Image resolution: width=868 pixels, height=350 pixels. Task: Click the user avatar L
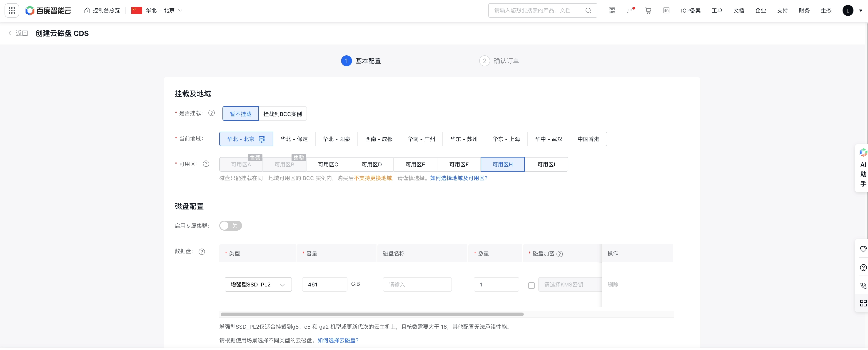(848, 10)
